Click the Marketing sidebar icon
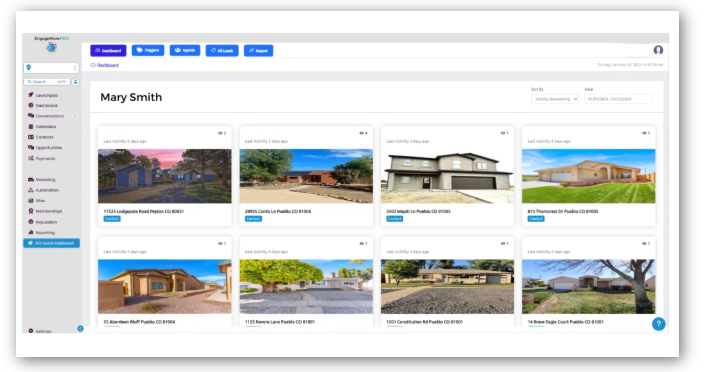Viewport: 705px width, 372px height. click(x=31, y=179)
